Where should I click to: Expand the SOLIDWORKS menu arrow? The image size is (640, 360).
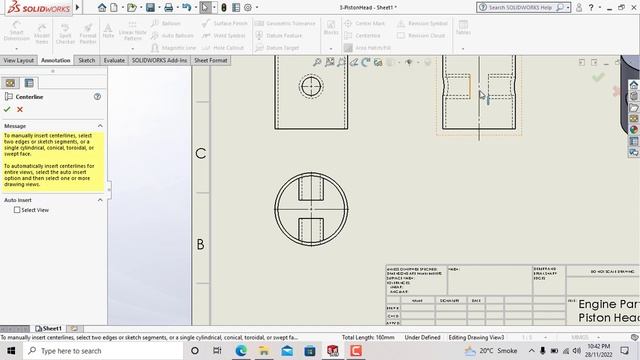[x=78, y=7]
